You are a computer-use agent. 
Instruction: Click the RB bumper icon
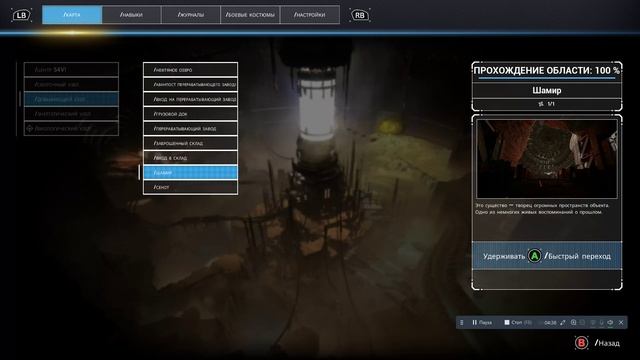coord(360,15)
